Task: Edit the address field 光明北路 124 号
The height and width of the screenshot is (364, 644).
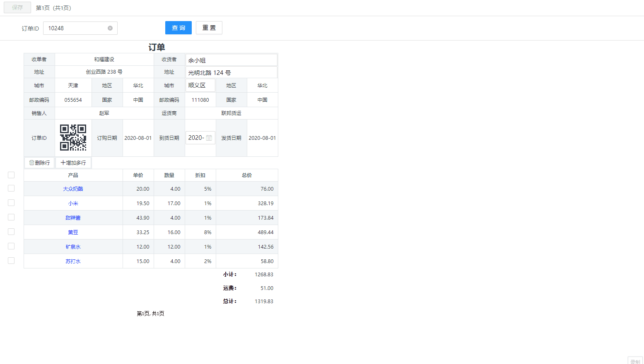Action: point(231,72)
